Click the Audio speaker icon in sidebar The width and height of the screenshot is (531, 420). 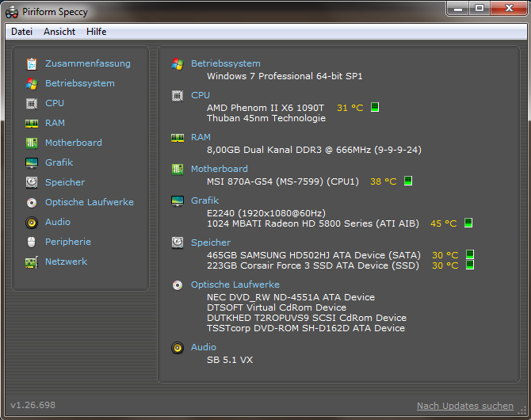click(32, 222)
